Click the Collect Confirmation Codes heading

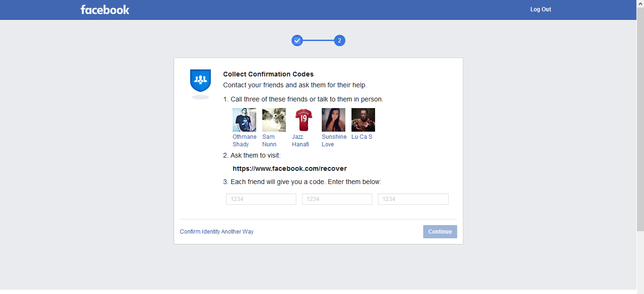(x=268, y=74)
